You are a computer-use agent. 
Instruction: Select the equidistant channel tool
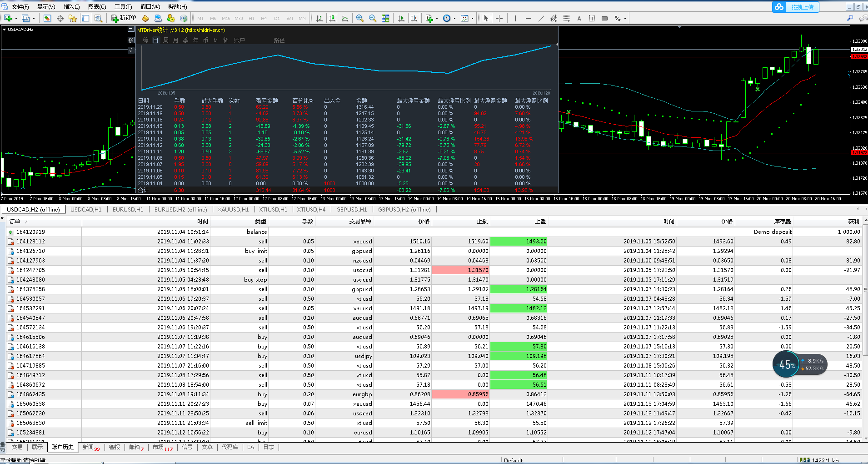(554, 18)
